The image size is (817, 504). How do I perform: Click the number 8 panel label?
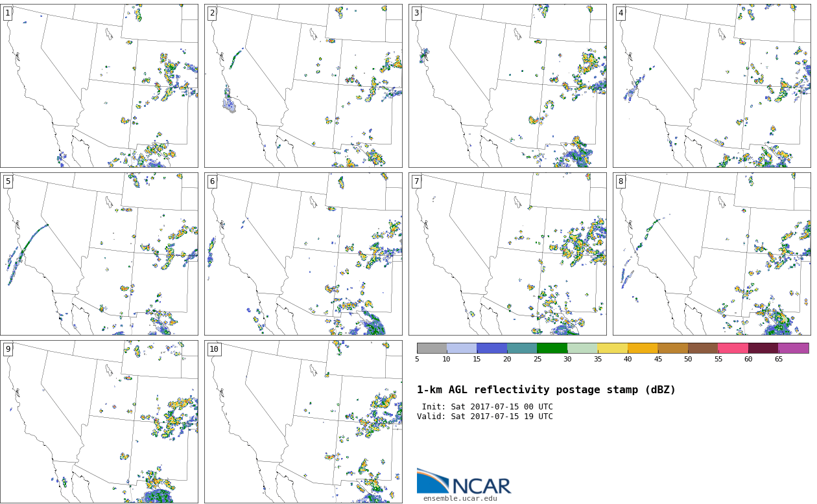621,181
